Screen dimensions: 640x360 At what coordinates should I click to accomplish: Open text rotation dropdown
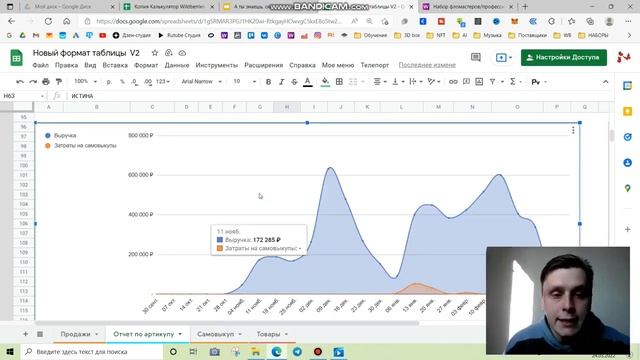click(433, 82)
